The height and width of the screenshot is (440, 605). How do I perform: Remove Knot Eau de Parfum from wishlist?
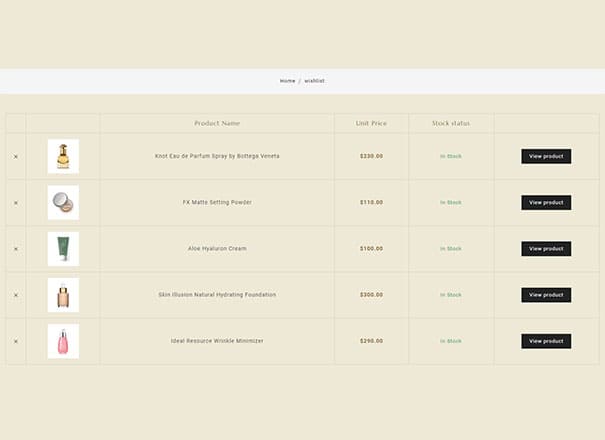click(16, 157)
